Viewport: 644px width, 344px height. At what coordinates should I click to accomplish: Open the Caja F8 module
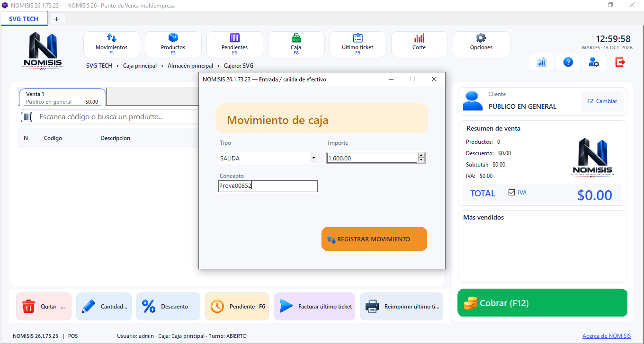(x=296, y=44)
